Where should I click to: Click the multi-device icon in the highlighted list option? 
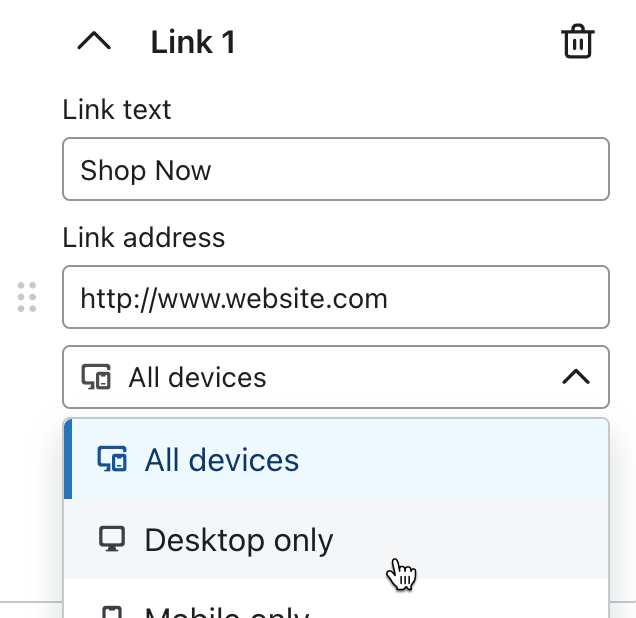(112, 460)
